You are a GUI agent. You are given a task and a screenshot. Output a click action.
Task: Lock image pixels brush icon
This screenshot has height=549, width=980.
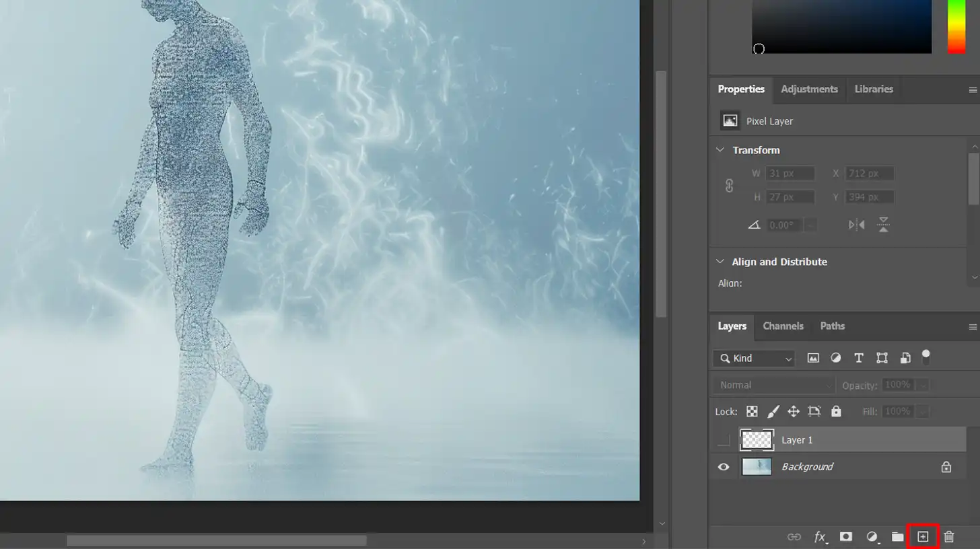(x=773, y=411)
